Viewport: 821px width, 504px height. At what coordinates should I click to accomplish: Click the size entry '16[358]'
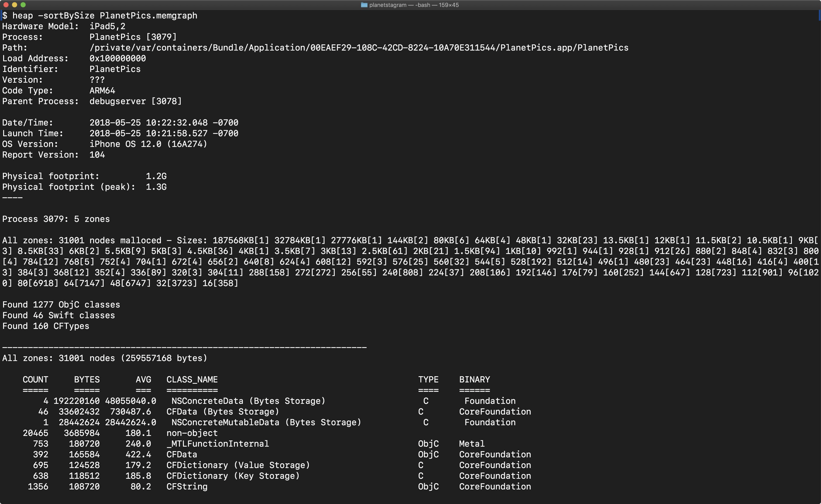pos(220,283)
